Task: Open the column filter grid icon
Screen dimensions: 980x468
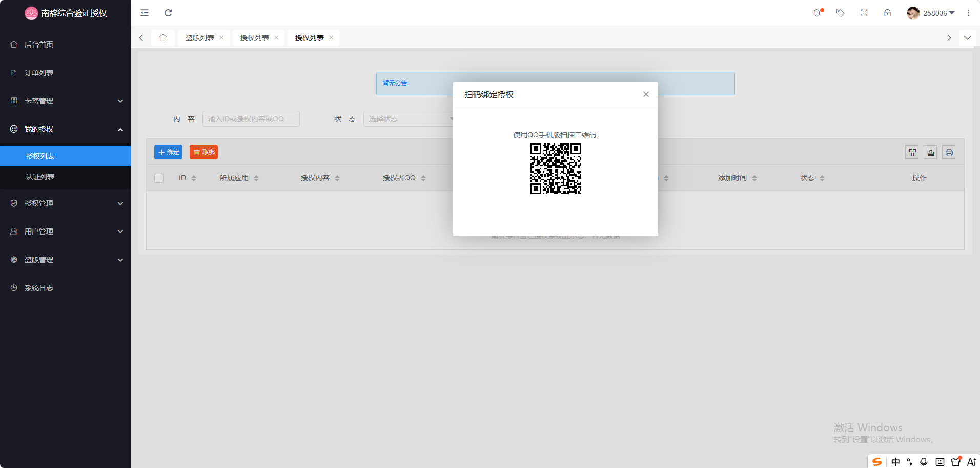Action: click(x=912, y=152)
